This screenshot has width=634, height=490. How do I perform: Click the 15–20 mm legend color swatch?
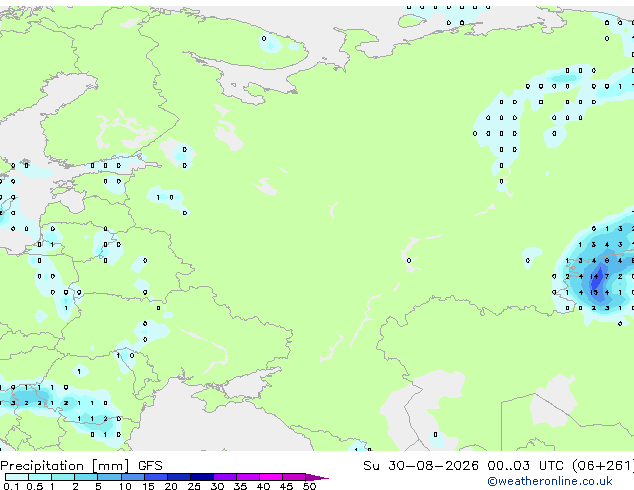tap(155, 477)
